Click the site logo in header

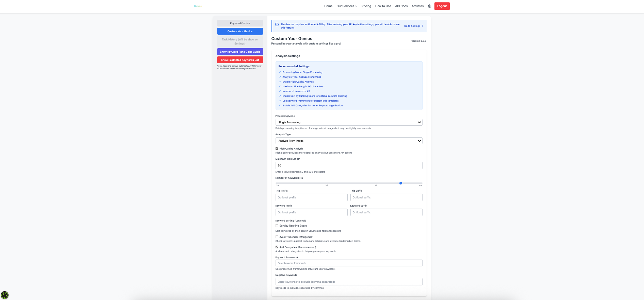pyautogui.click(x=198, y=6)
